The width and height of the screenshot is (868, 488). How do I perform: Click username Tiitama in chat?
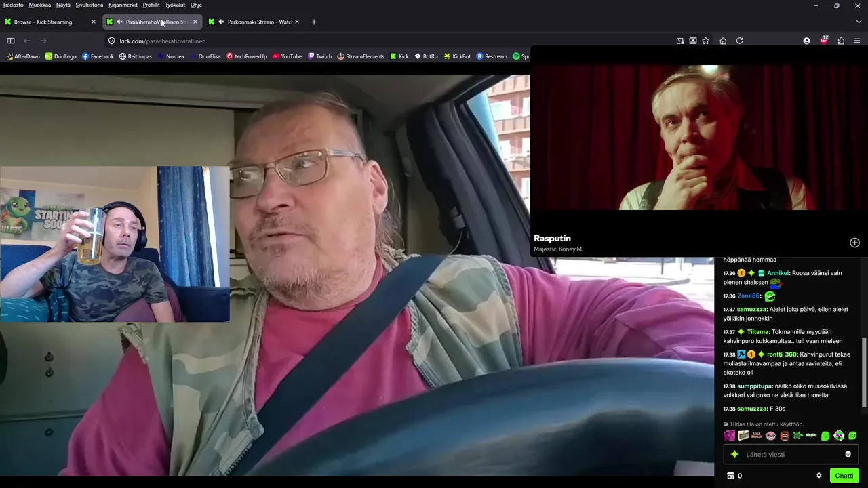pos(758,332)
